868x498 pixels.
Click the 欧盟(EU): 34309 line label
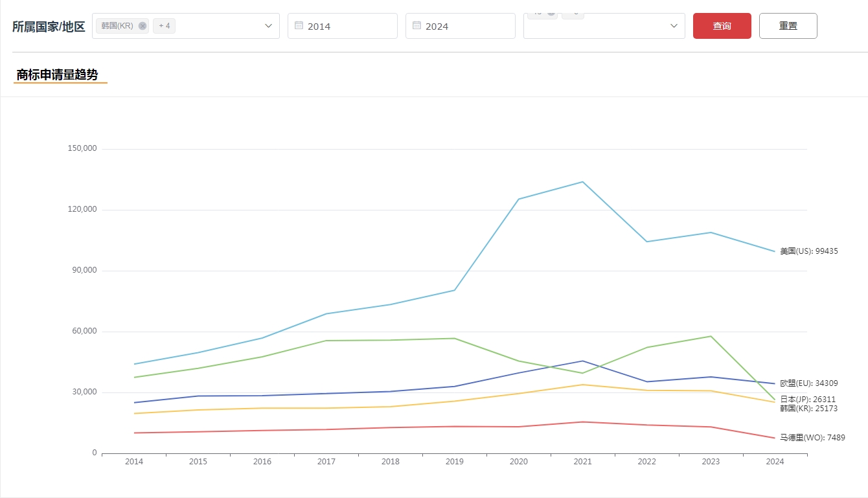tap(808, 383)
